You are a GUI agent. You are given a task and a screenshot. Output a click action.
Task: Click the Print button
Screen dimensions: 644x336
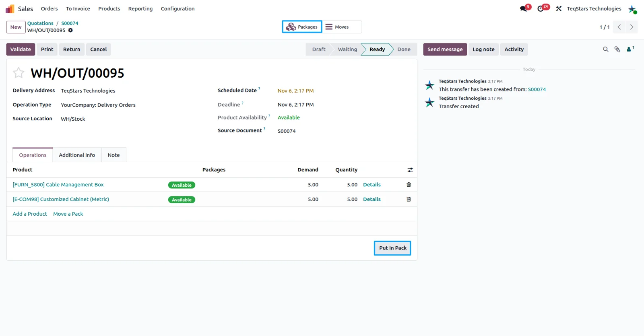[47, 49]
